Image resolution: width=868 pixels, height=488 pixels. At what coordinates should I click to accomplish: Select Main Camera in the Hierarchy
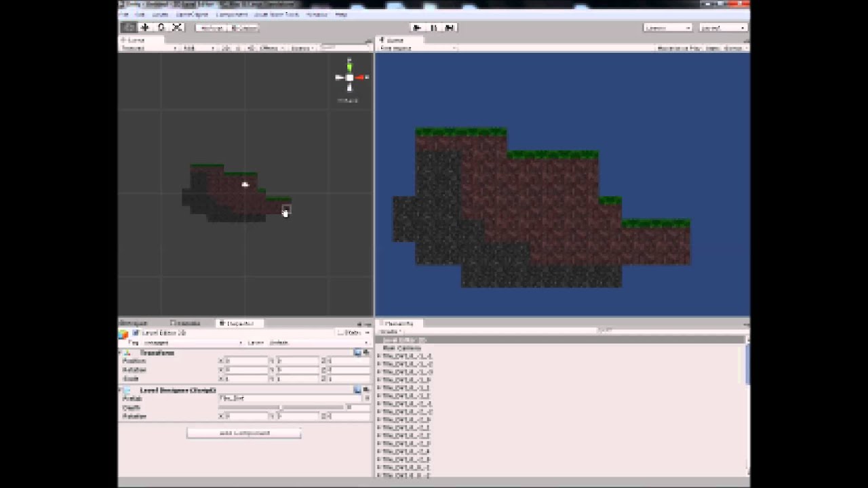tap(402, 348)
